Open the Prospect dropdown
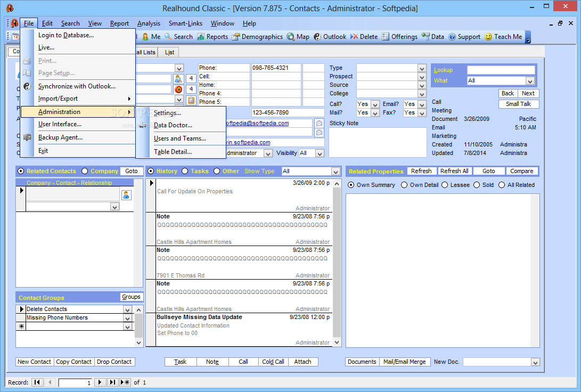The height and width of the screenshot is (392, 581). point(422,77)
